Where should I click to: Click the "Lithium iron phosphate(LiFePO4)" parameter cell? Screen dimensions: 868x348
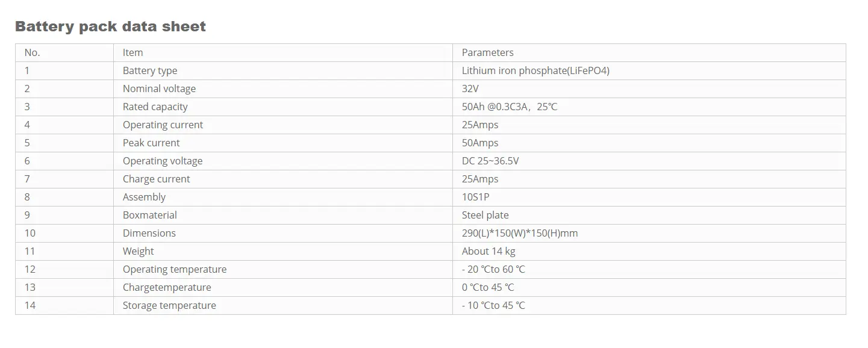click(x=535, y=71)
